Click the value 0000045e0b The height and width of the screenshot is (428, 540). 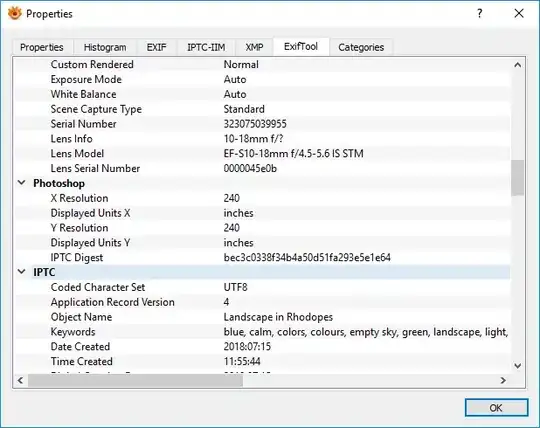click(250, 168)
